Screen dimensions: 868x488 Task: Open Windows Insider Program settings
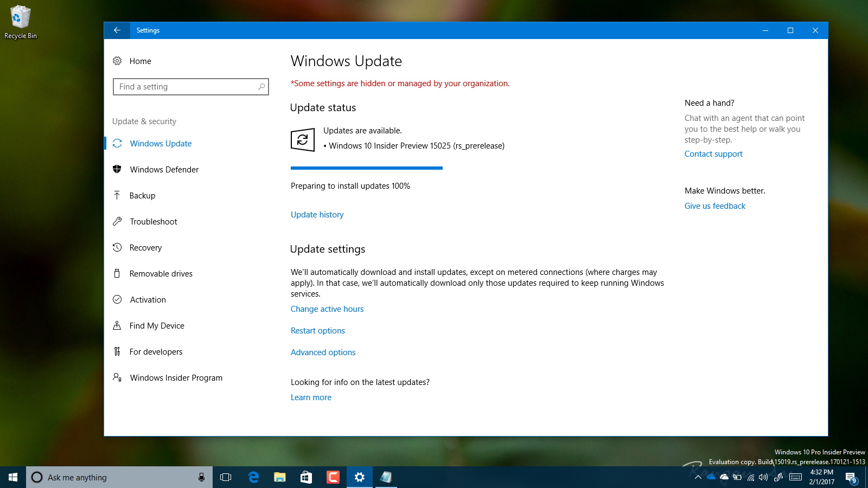[176, 377]
